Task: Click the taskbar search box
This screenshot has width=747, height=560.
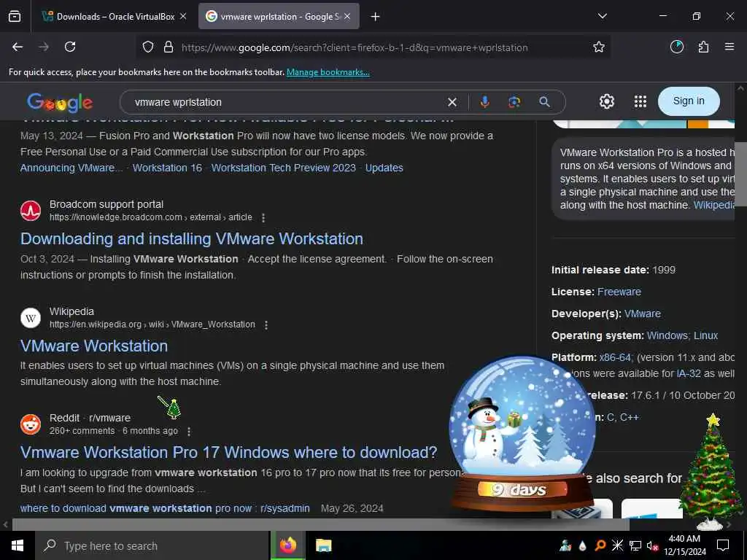Action: [152, 545]
